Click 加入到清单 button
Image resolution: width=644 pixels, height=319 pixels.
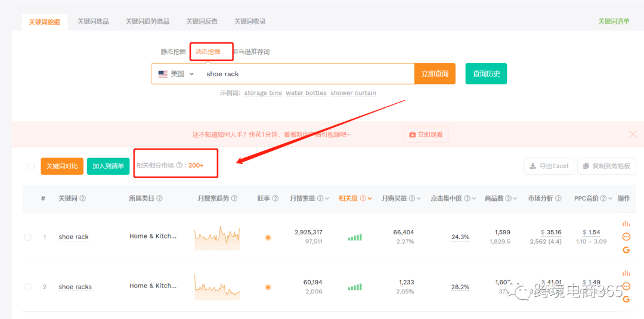(x=109, y=166)
